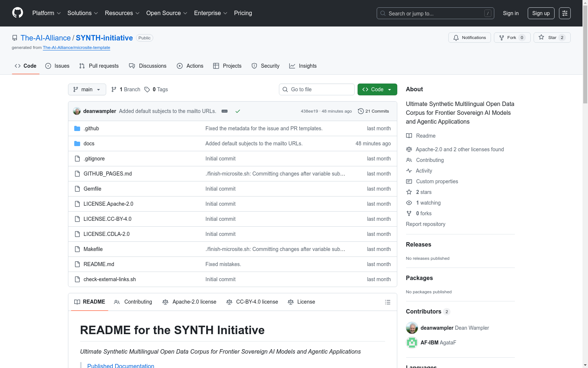The height and width of the screenshot is (368, 588).
Task: Open the command palette icon in header
Action: [x=564, y=13]
